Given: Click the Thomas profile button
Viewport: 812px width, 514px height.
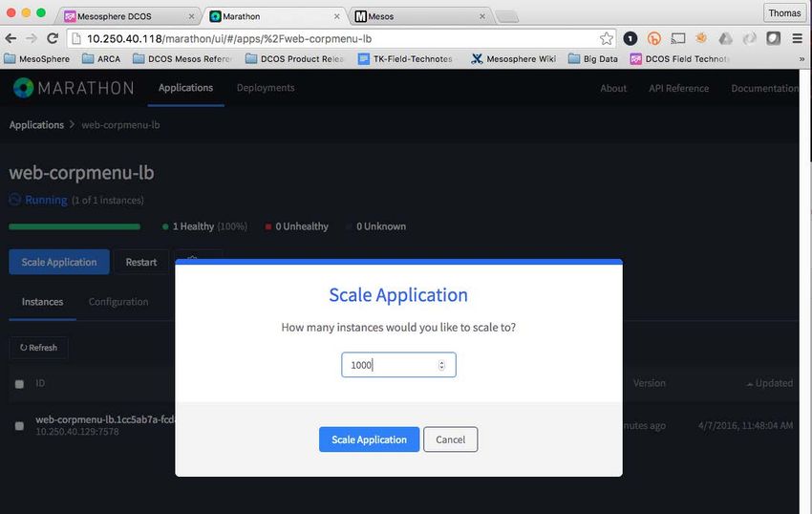Looking at the screenshot, I should (x=784, y=13).
